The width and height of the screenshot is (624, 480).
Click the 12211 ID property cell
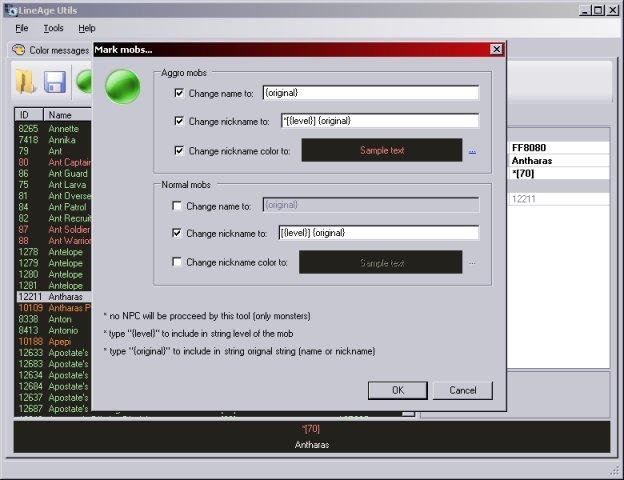pyautogui.click(x=558, y=199)
